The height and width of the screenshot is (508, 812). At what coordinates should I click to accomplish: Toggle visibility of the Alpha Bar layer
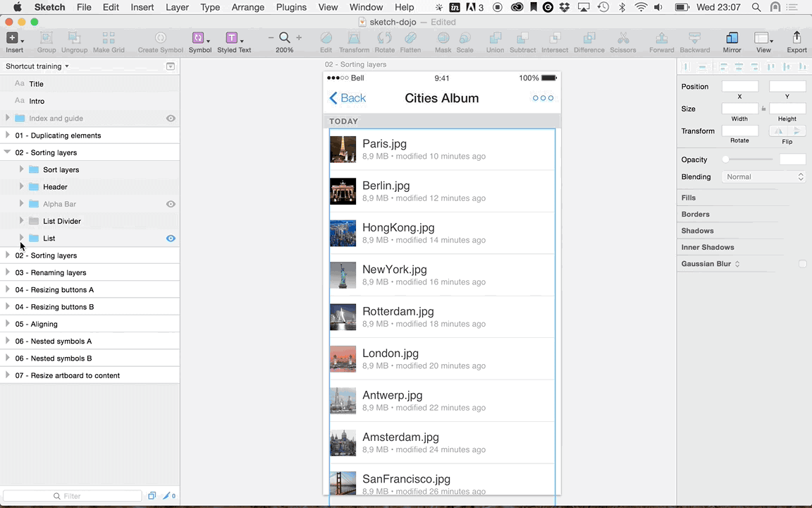171,204
